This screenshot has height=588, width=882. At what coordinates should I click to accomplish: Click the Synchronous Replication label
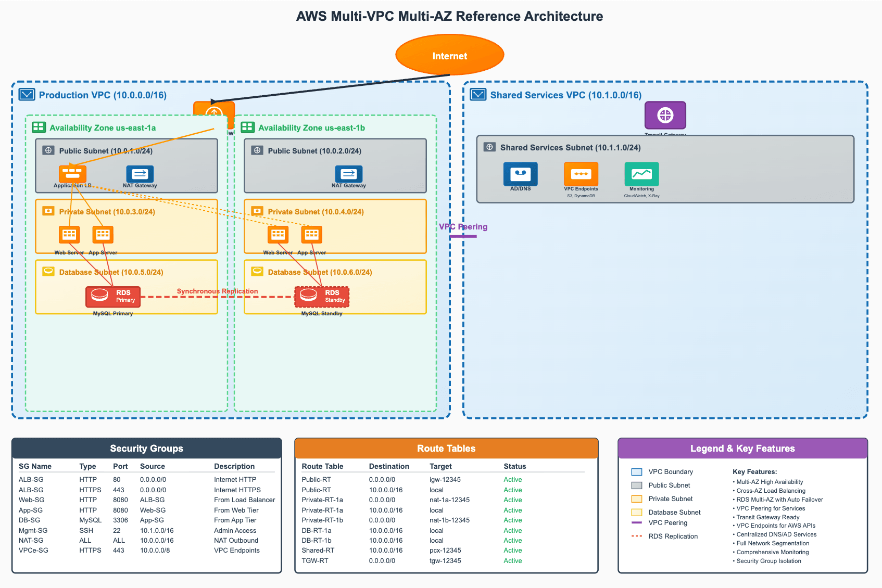pyautogui.click(x=217, y=291)
